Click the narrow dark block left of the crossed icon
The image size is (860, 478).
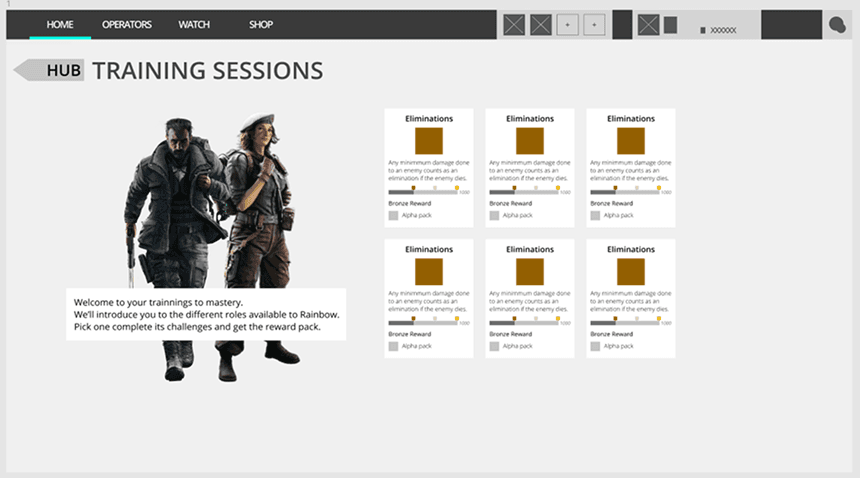(x=622, y=25)
